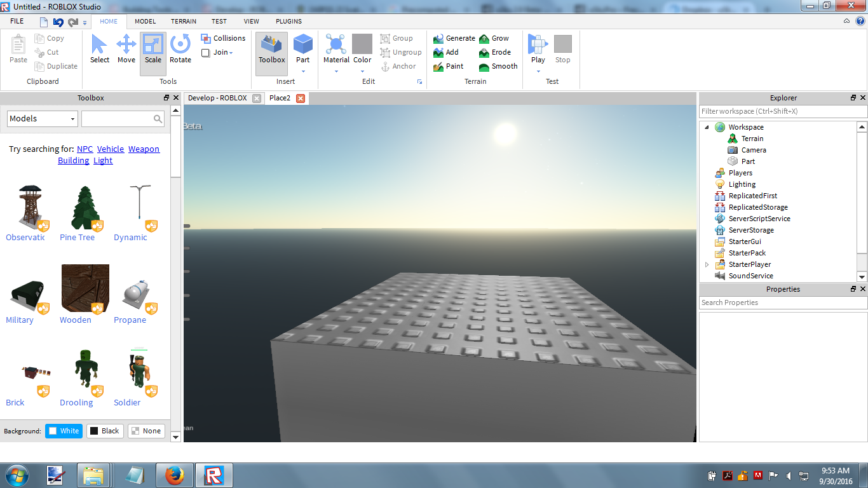Viewport: 868px width, 488px height.
Task: Expand the StarterPlayer tree node
Action: tap(707, 264)
